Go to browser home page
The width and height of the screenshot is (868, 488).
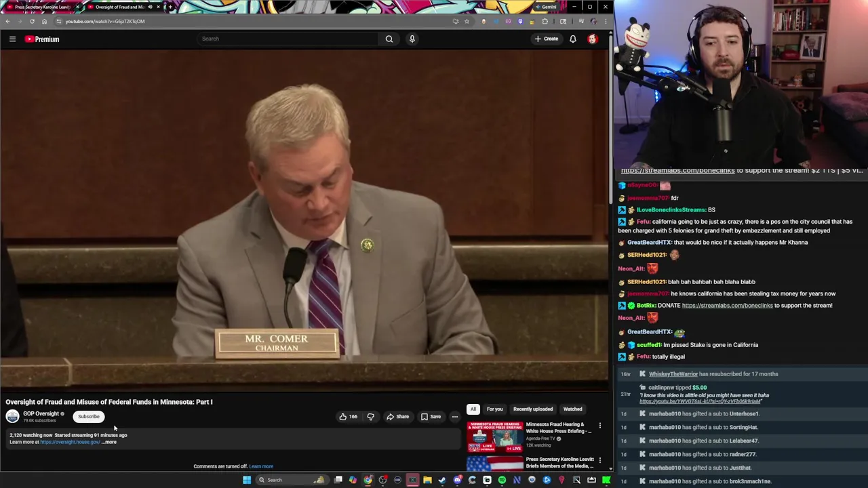click(44, 21)
